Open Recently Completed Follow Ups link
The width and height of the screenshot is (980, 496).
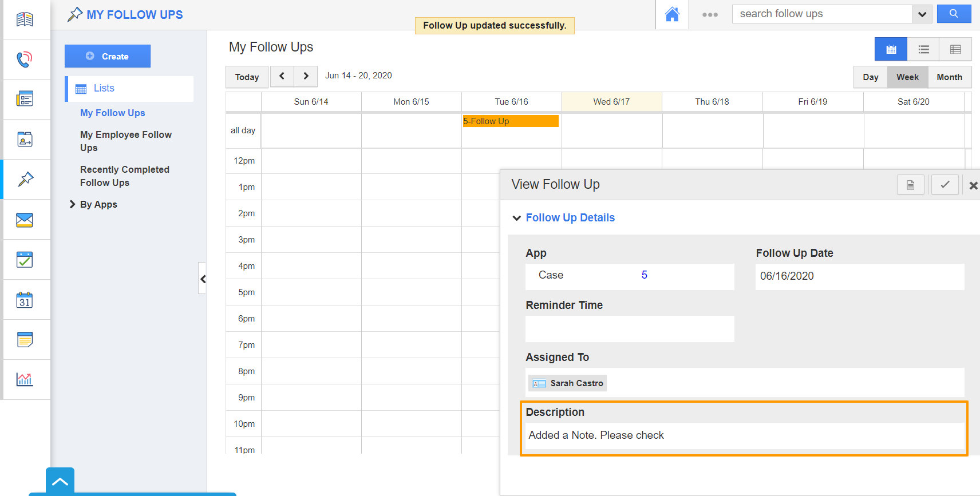125,176
